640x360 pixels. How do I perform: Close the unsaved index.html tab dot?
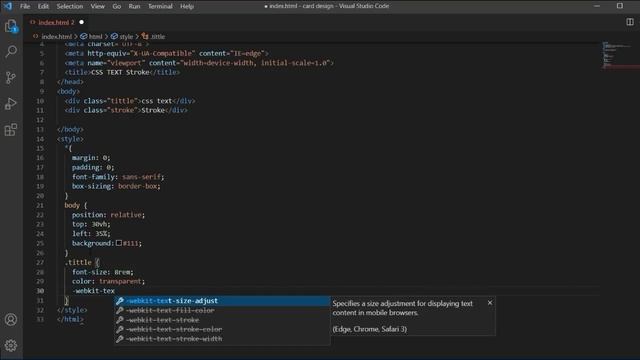click(81, 22)
